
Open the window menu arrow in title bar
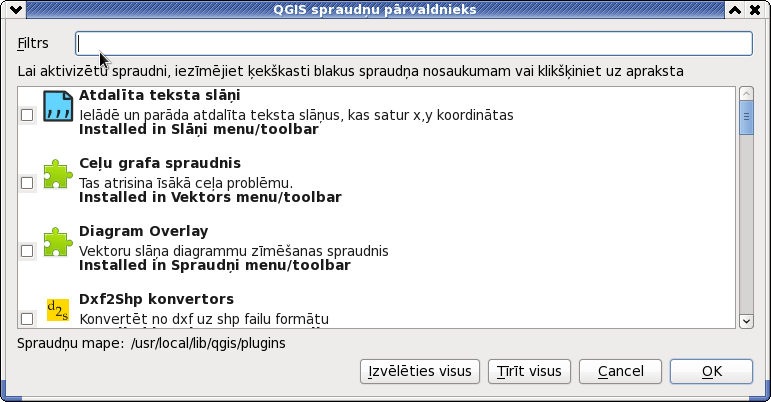point(15,9)
